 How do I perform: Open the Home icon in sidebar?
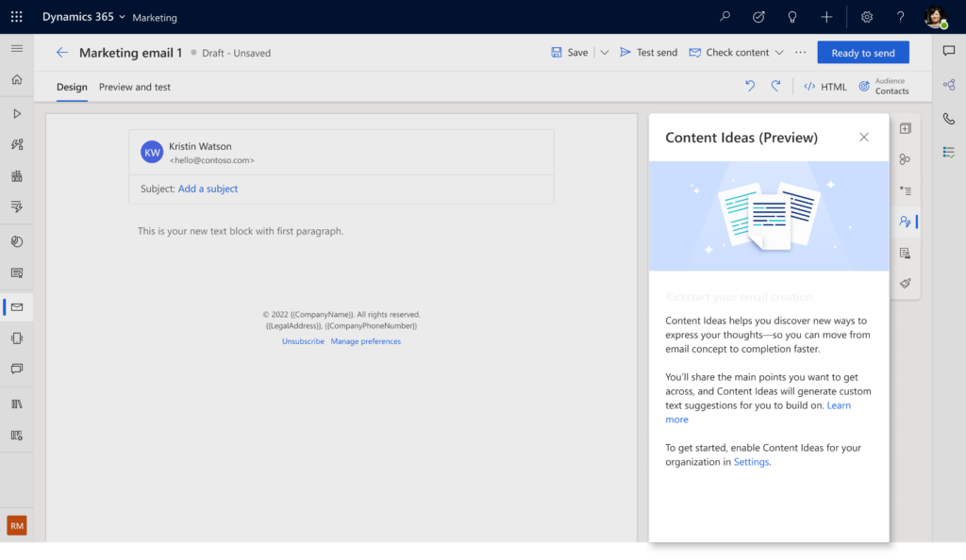[16, 79]
